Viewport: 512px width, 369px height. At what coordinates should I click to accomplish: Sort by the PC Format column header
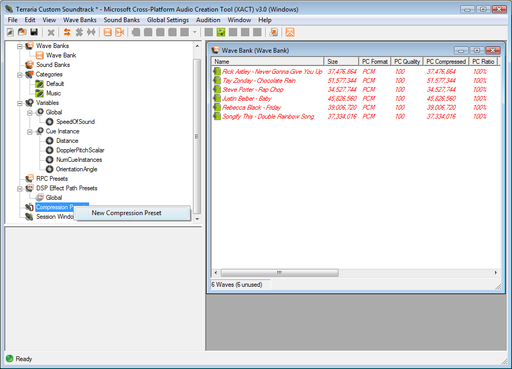coord(375,61)
